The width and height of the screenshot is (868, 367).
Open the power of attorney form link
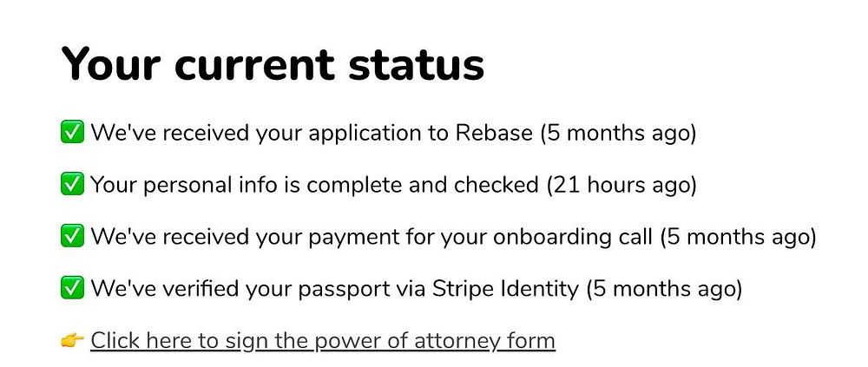pos(322,341)
